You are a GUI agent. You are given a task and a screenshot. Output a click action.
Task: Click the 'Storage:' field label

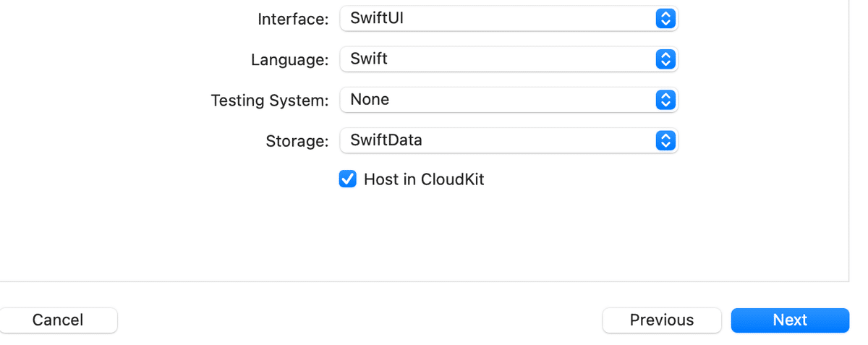[297, 141]
